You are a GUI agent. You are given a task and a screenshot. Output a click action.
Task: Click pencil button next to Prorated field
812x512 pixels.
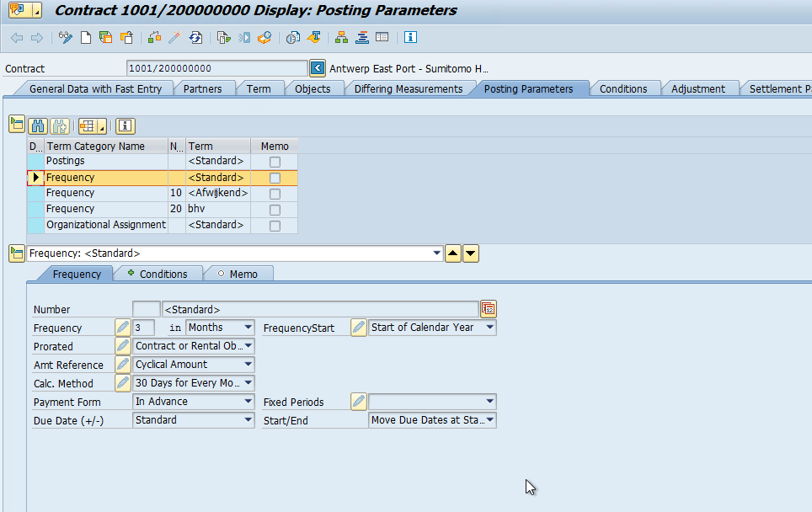(x=123, y=346)
